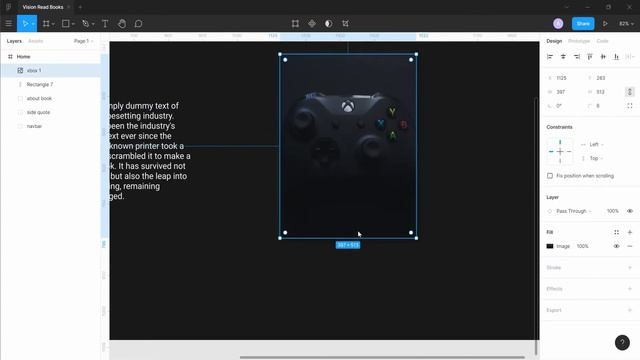This screenshot has width=640, height=360.
Task: Enable Fix position when scrolling checkbox
Action: click(x=550, y=176)
